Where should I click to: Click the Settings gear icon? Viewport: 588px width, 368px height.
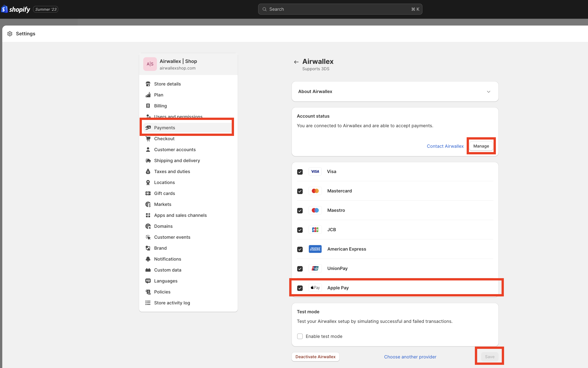pos(10,34)
